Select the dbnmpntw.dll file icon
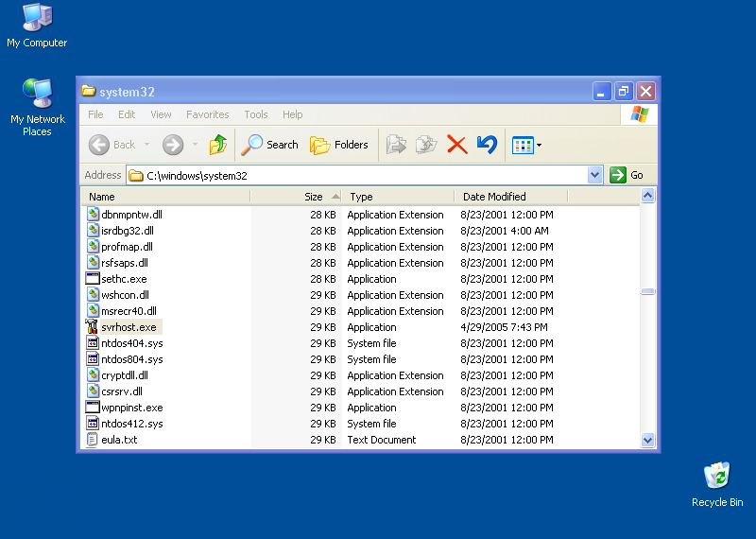Viewport: 756px width, 539px height. click(93, 215)
